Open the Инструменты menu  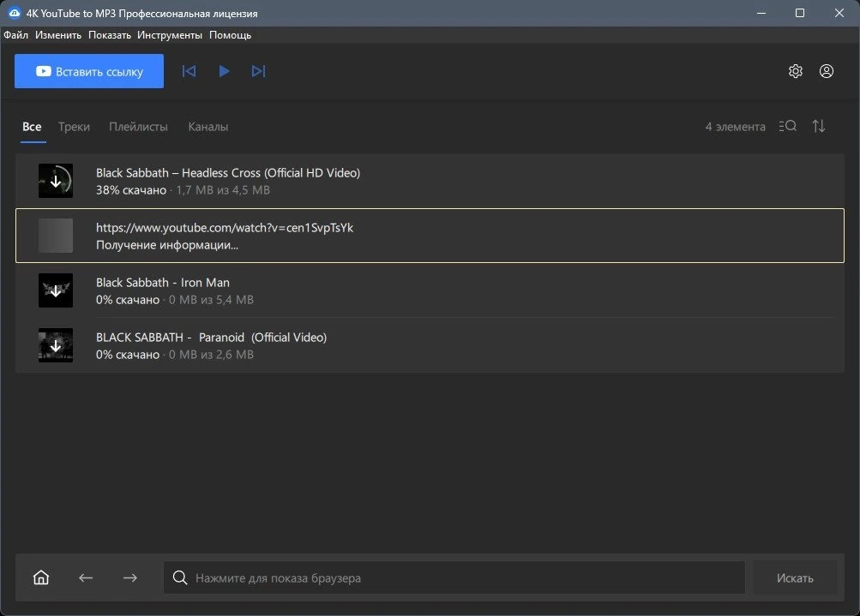(170, 35)
